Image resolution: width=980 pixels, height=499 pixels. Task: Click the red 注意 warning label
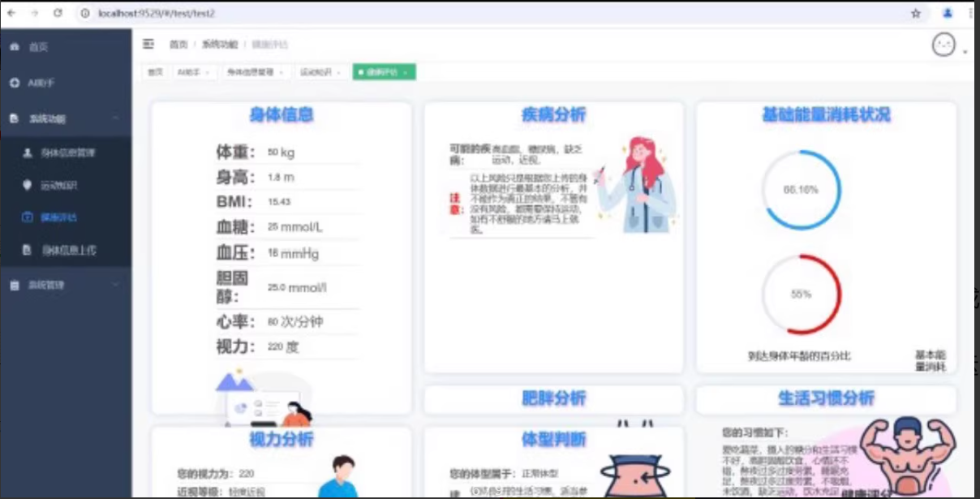click(x=456, y=204)
